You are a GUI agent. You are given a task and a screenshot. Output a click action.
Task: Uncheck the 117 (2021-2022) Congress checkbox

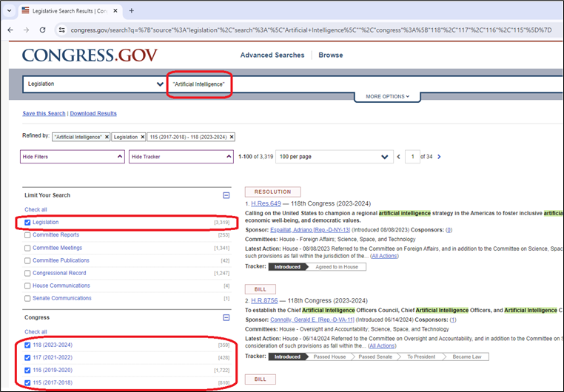(x=27, y=357)
